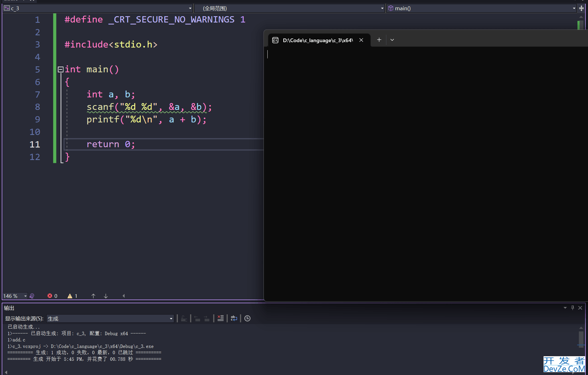The image size is (588, 375).
Task: Go to next issue with down arrow
Action: [x=106, y=296]
